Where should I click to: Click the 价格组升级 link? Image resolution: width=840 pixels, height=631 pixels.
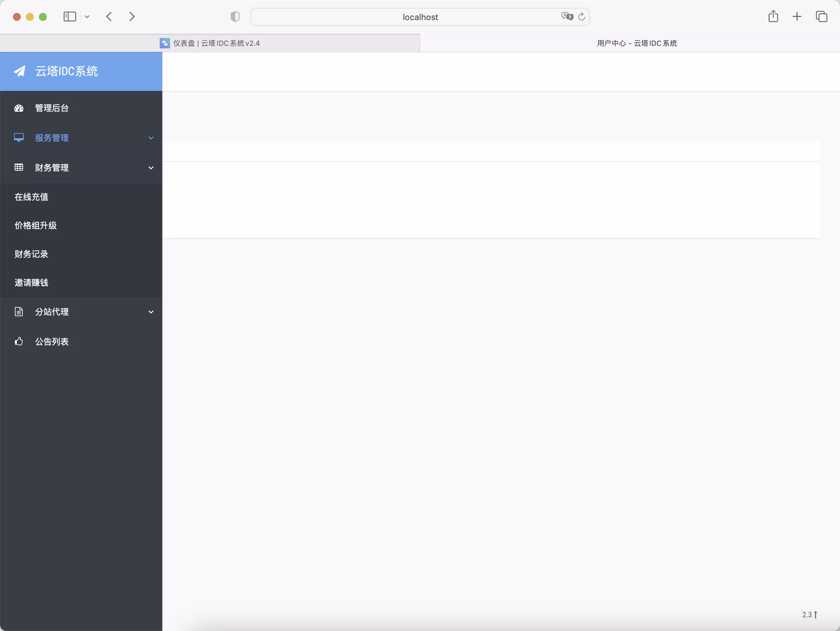pos(35,225)
